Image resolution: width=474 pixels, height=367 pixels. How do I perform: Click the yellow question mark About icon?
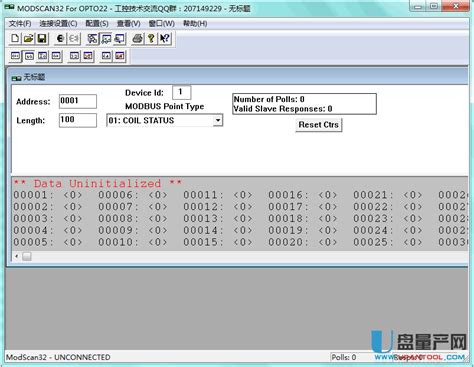coord(151,39)
